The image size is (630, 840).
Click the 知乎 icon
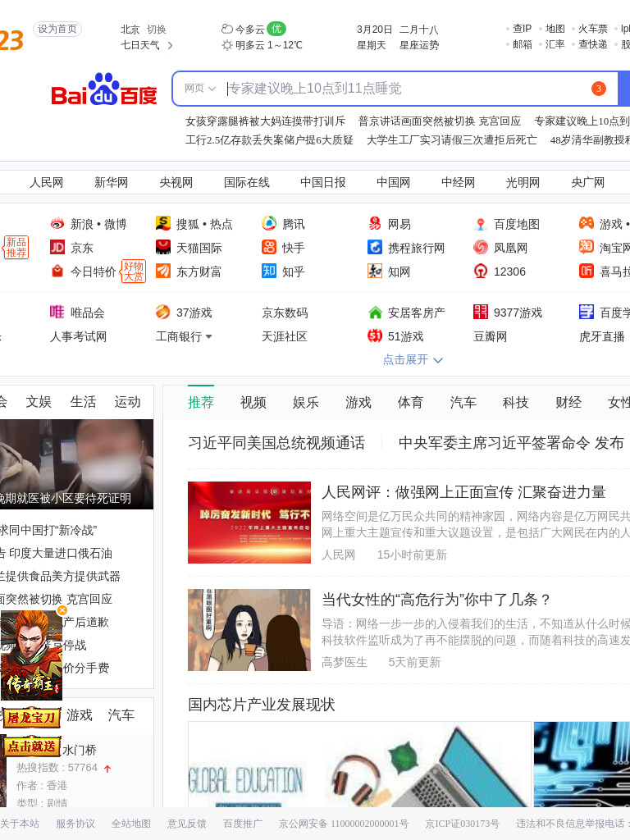tap(269, 271)
